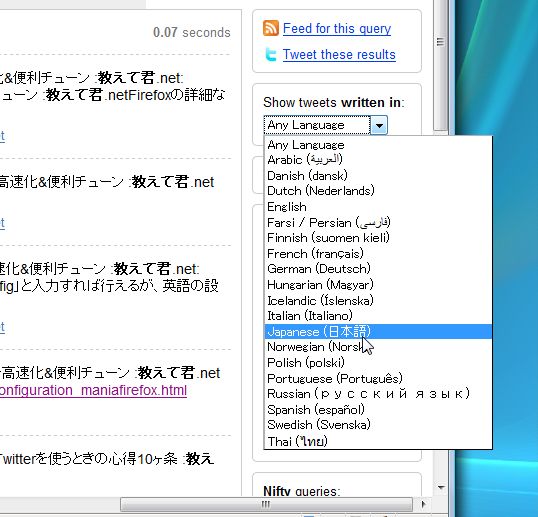This screenshot has width=538, height=517.
Task: Select Farsi / Persian option
Action: pyautogui.click(x=378, y=223)
